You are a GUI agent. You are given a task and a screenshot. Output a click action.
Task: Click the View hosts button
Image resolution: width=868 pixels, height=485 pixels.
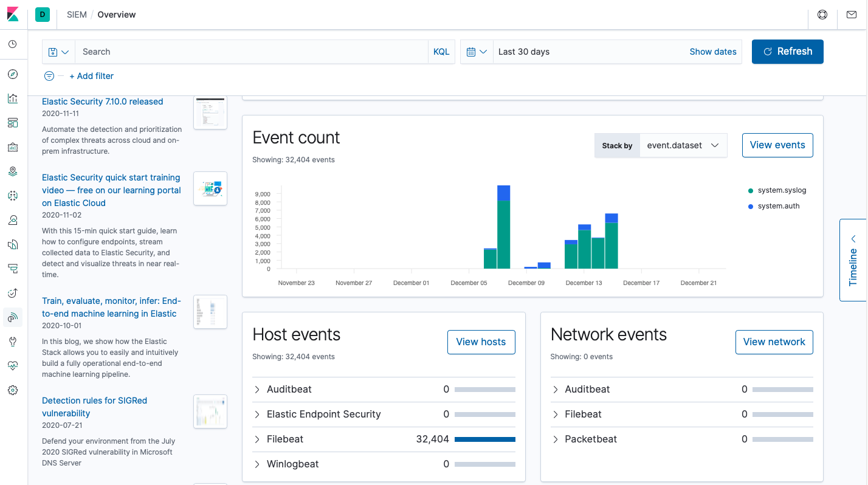tap(481, 342)
